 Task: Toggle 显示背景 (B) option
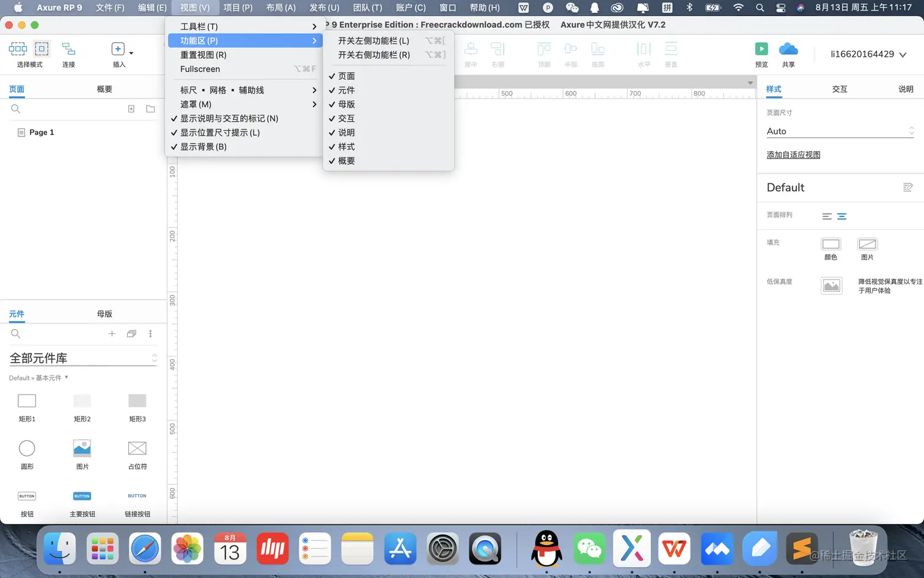click(244, 147)
